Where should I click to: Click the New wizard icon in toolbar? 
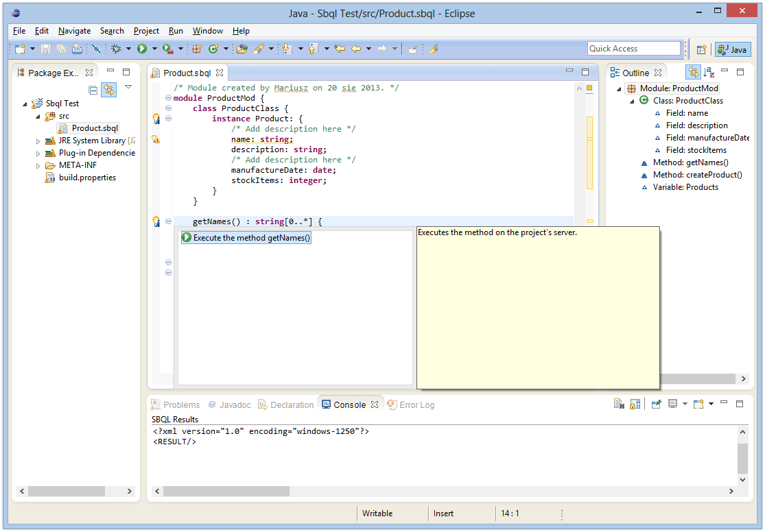(x=20, y=49)
